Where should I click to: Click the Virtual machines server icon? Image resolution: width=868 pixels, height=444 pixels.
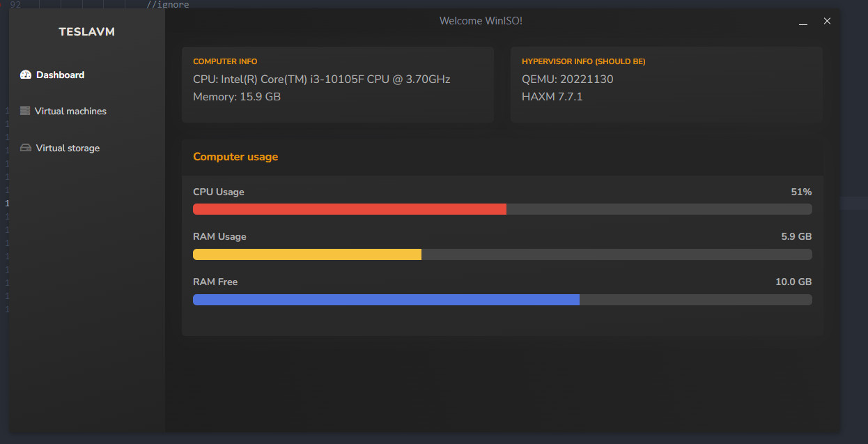[25, 111]
